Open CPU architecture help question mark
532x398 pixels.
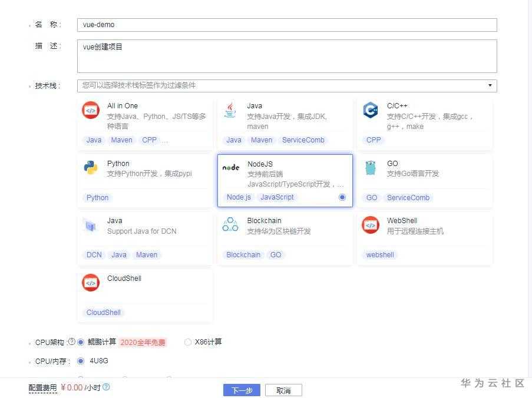coord(71,341)
